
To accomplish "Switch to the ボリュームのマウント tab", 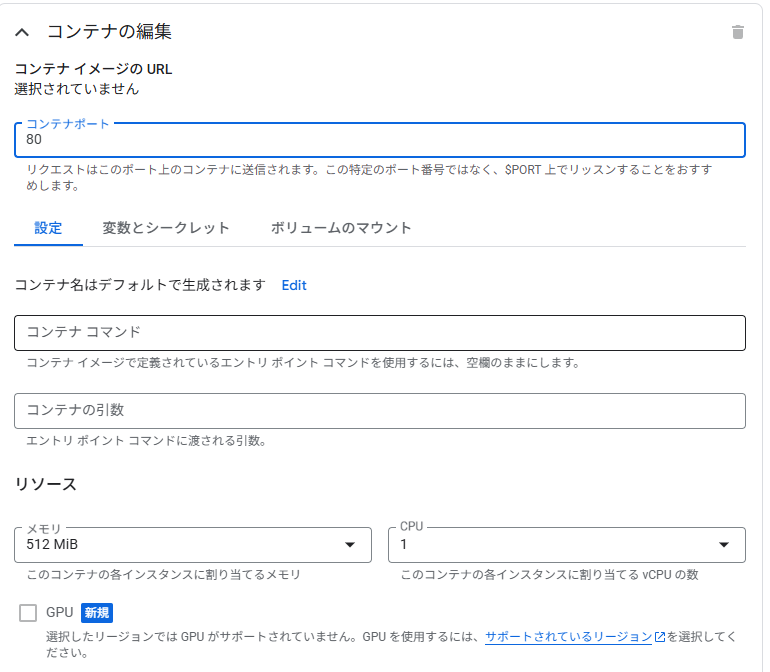I will pyautogui.click(x=341, y=228).
